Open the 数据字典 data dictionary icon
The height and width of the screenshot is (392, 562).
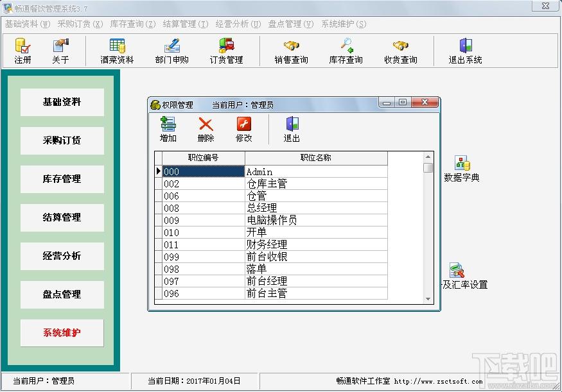[x=462, y=163]
